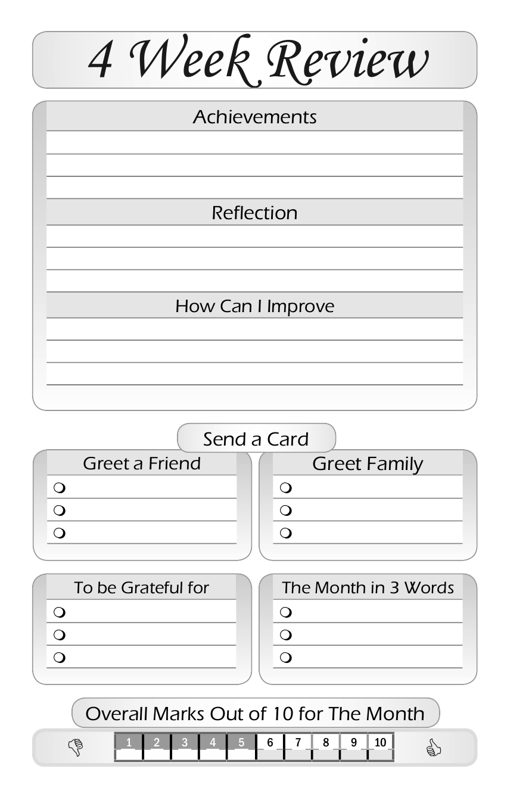
Task: Click the Achievements section header
Action: (254, 117)
